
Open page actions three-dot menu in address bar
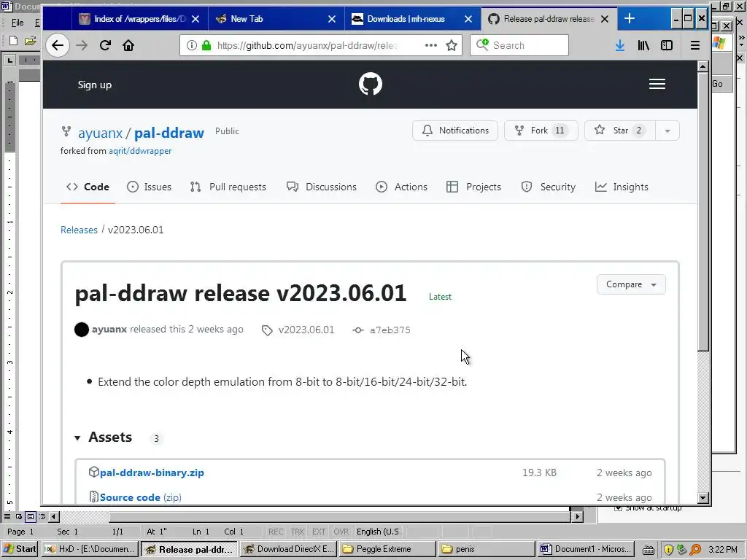pyautogui.click(x=430, y=45)
